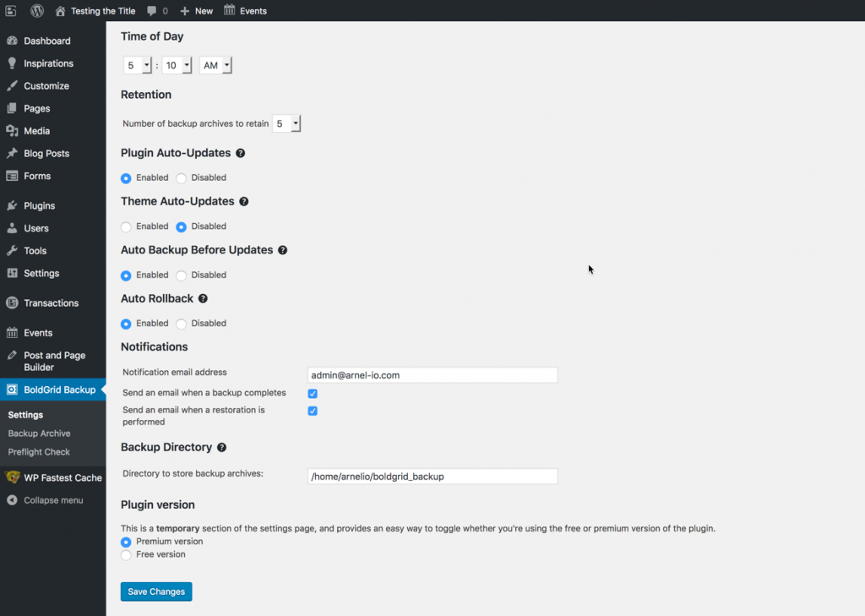Click the notification email address field
Image resolution: width=865 pixels, height=616 pixels.
pos(432,374)
